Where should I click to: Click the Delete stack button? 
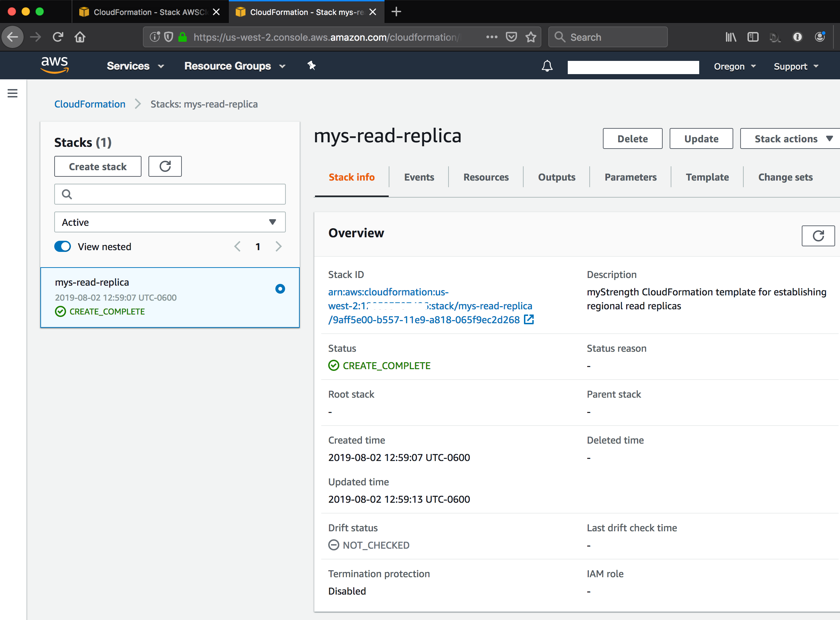(x=631, y=138)
